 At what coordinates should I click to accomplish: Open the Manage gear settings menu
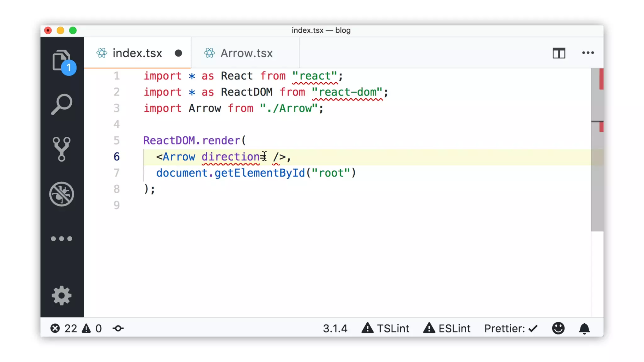(x=62, y=295)
